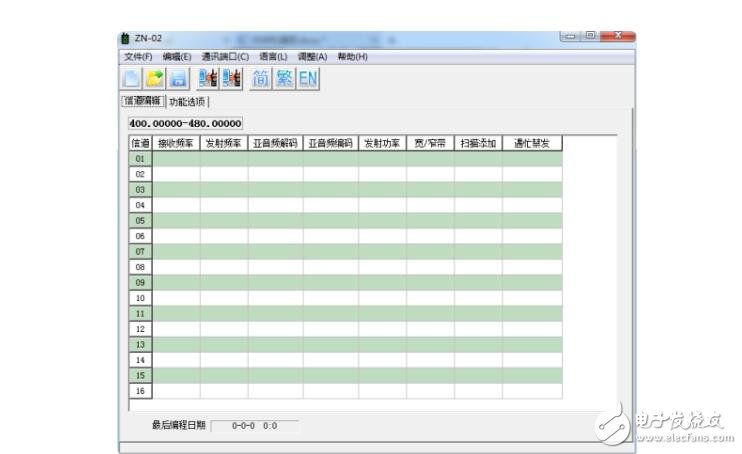Image resolution: width=742 pixels, height=454 pixels.
Task: Click the 400.00000-480.00000 frequency range field
Action: [186, 123]
